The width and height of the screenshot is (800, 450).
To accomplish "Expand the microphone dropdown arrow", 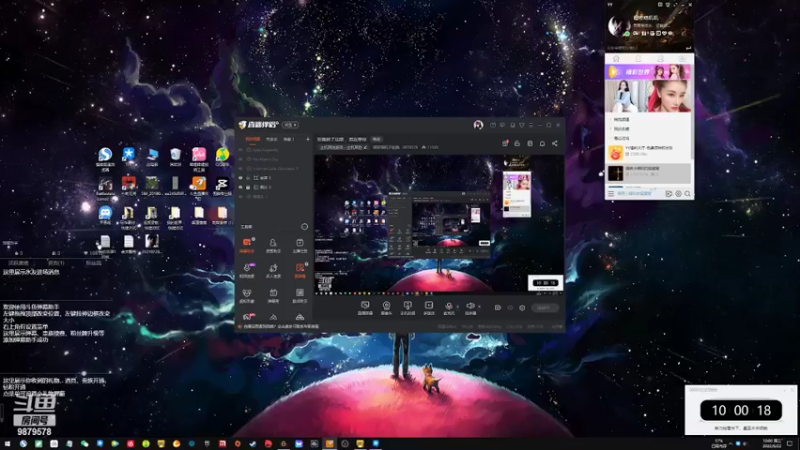I will [457, 307].
